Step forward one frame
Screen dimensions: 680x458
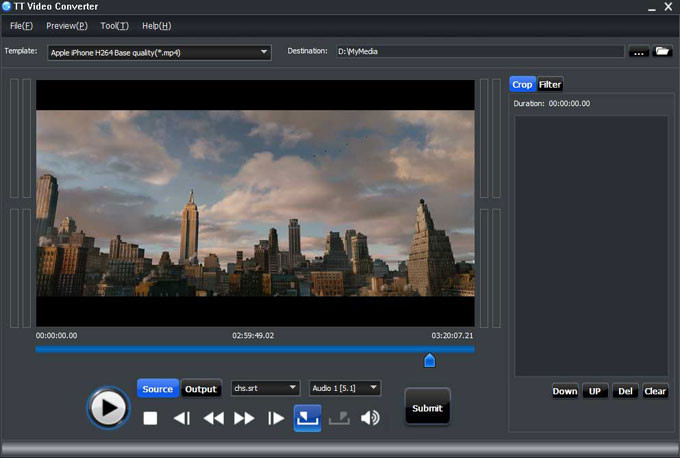276,418
